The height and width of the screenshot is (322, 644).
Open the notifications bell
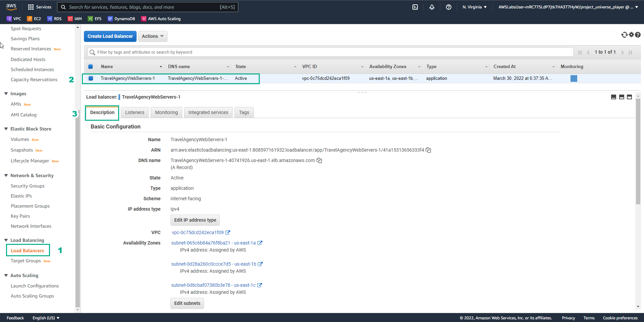coord(432,7)
